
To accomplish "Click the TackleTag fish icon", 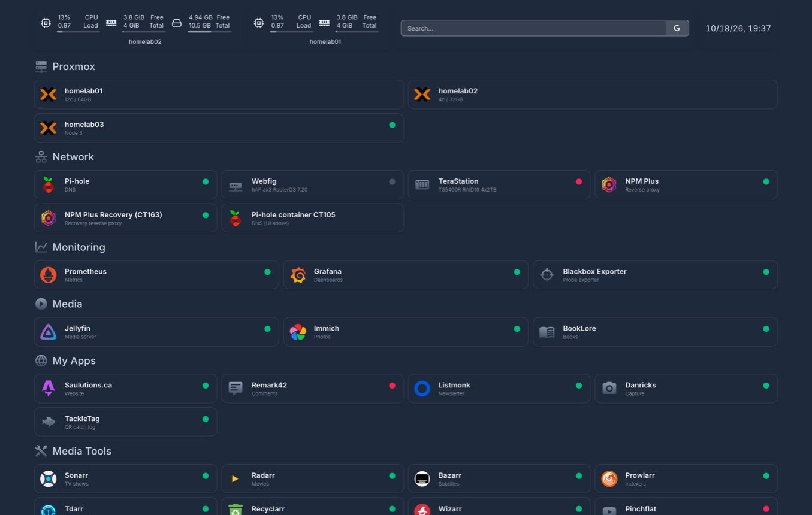I will (49, 422).
